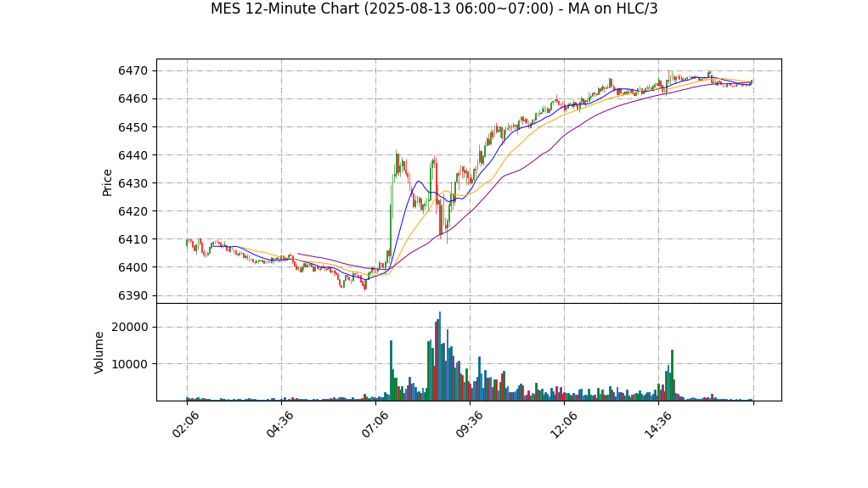Click the 6420 price axis label

pos(132,211)
